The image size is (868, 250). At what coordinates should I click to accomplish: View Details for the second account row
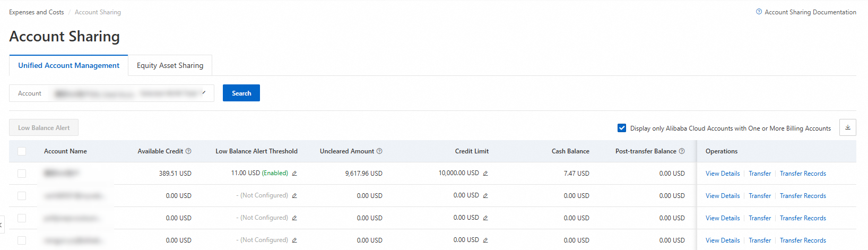723,196
